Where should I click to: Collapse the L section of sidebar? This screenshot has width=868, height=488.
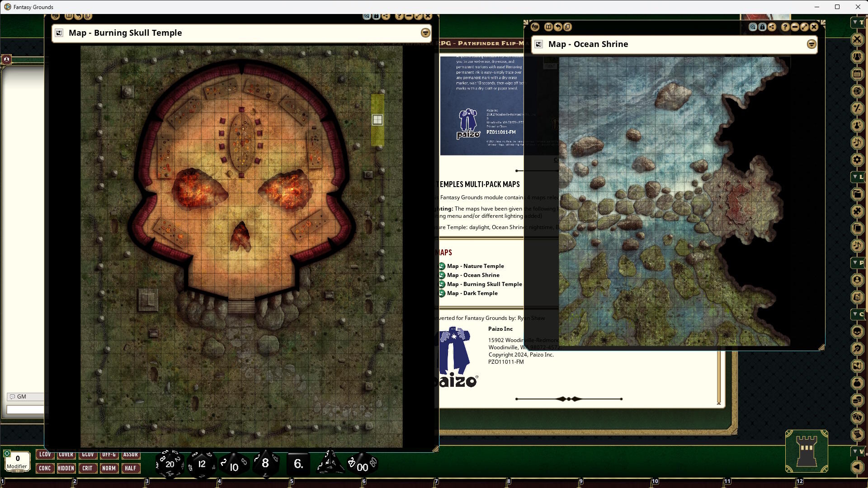click(858, 177)
